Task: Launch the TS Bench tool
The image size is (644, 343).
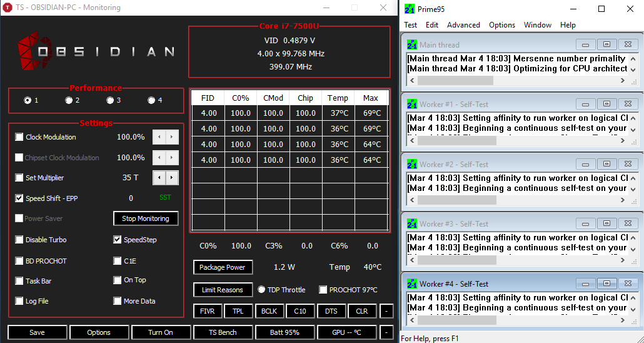Action: click(x=223, y=332)
